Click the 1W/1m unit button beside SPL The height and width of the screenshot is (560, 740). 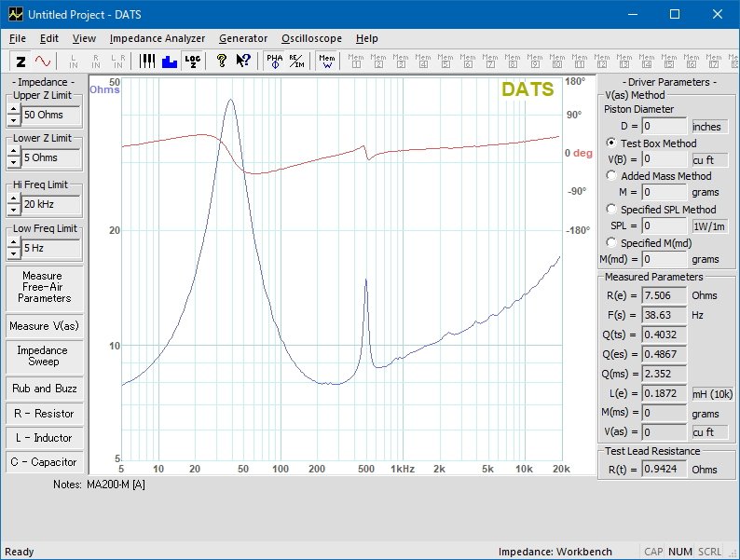tap(710, 226)
